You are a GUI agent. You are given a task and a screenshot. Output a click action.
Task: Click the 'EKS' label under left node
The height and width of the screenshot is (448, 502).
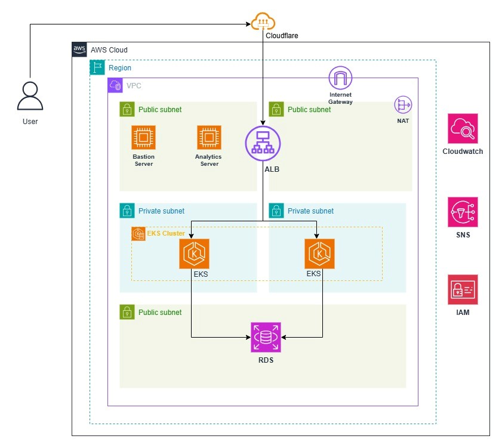(x=201, y=274)
